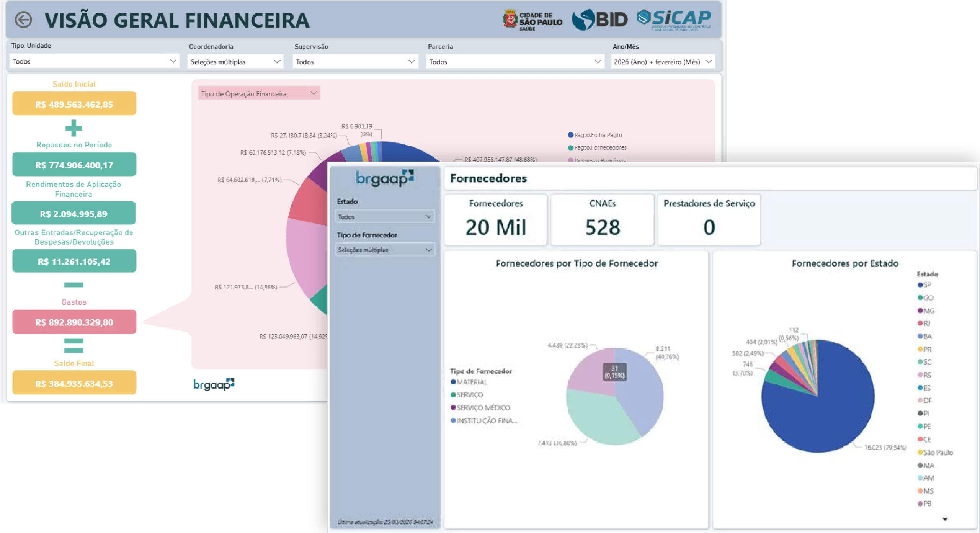Click the back arrow icon
Viewport: 980px width, 533px height.
23,20
